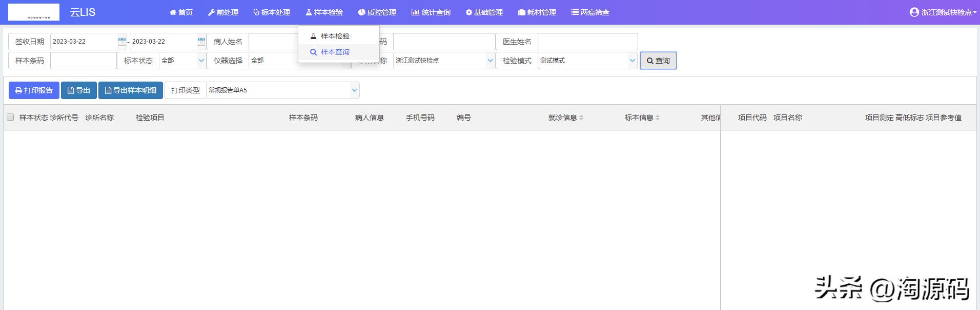This screenshot has height=310, width=980.
Task: Sort by the 标本信息 column arrows
Action: 658,118
